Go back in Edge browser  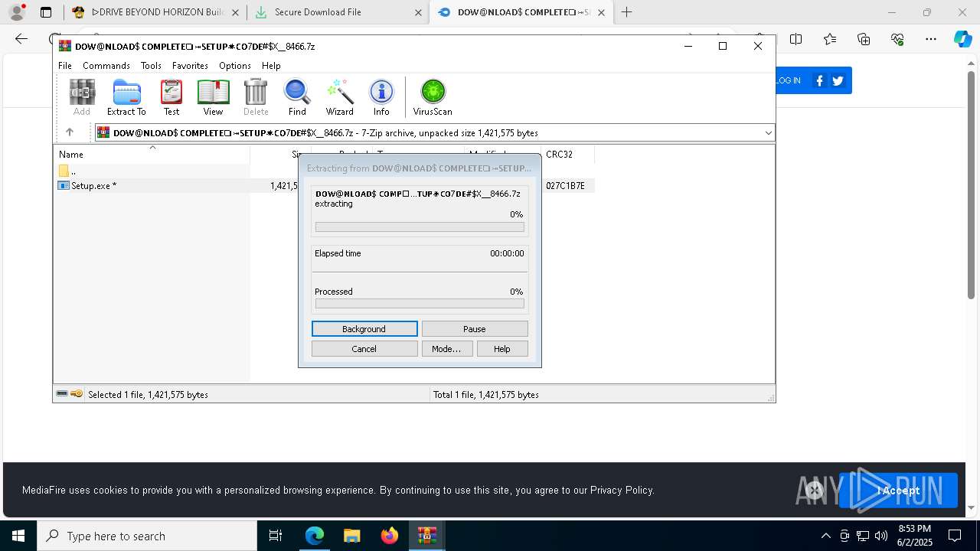click(21, 39)
